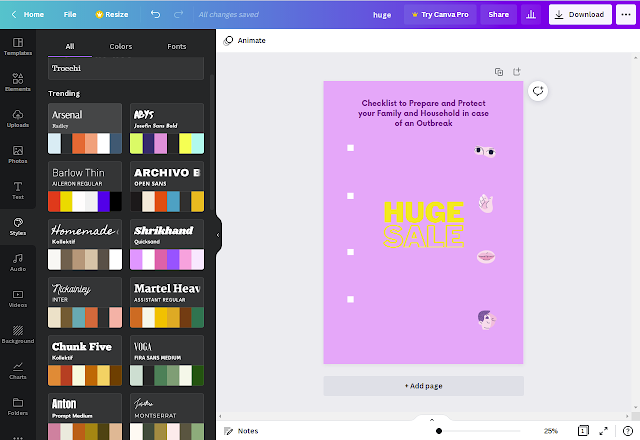Image resolution: width=640 pixels, height=440 pixels.
Task: Adjust the zoom slider handle
Action: 439,431
